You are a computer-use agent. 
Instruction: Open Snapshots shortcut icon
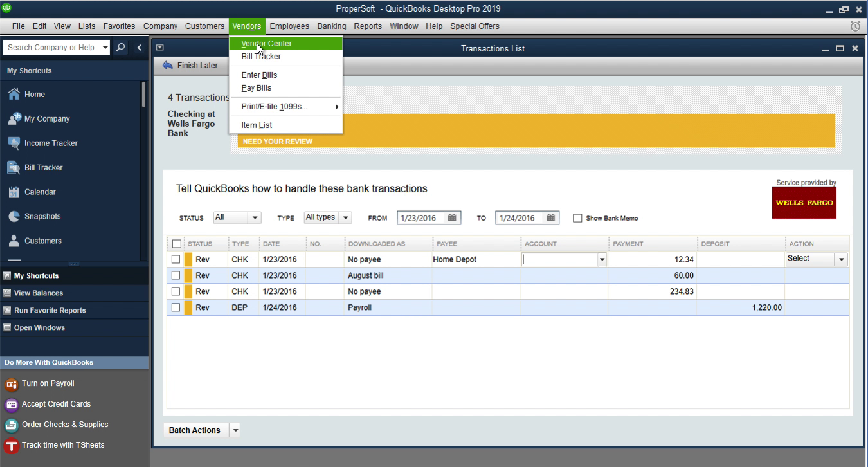[x=14, y=216]
